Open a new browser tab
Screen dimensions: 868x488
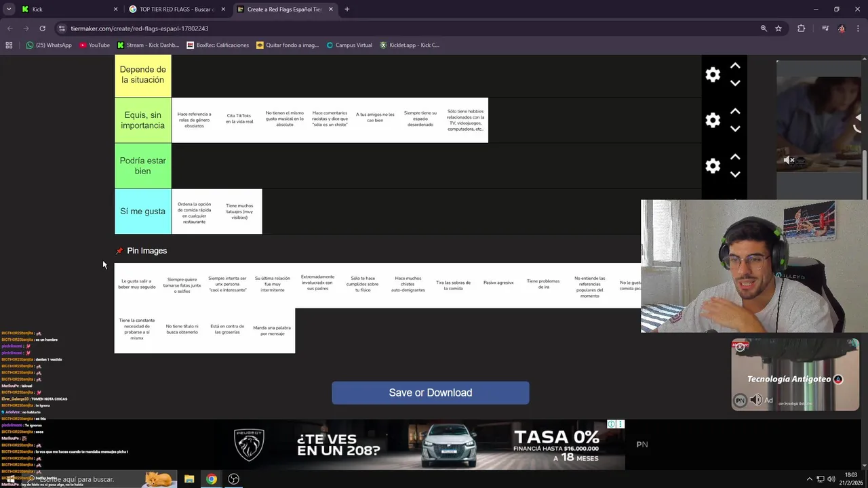(347, 9)
